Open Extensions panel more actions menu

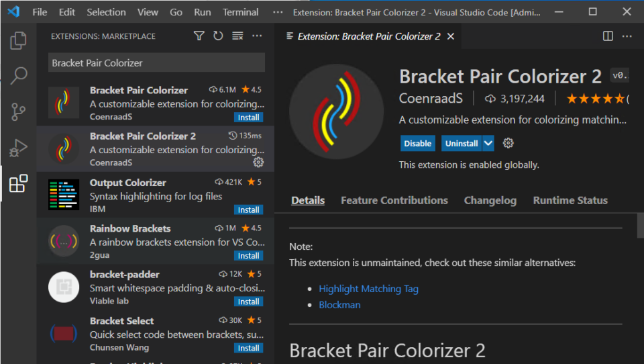pyautogui.click(x=257, y=36)
